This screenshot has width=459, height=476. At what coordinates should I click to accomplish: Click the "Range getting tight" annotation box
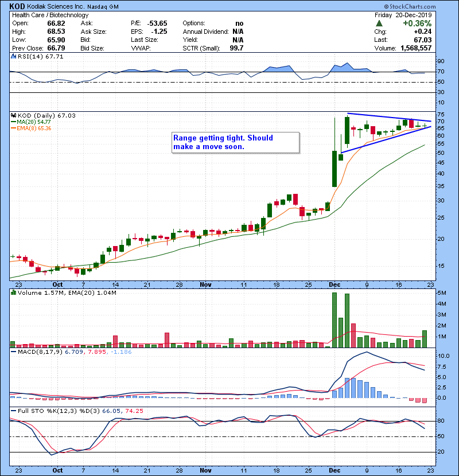click(235, 142)
